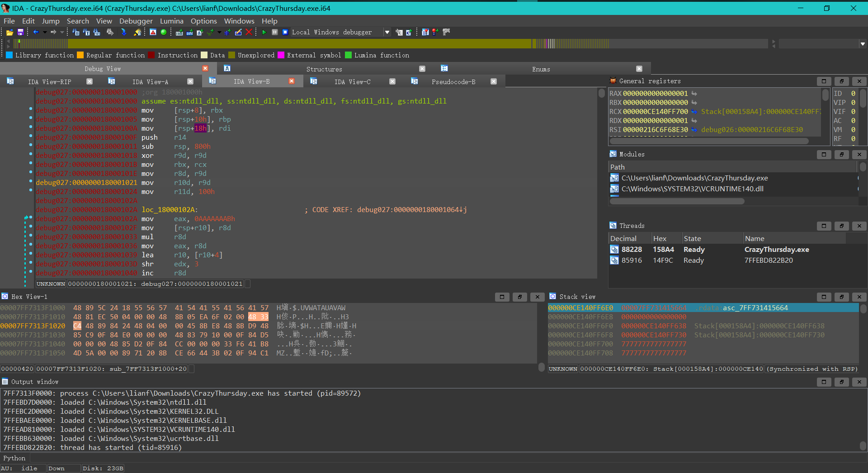Sort threads by the State column header

pyautogui.click(x=712, y=239)
